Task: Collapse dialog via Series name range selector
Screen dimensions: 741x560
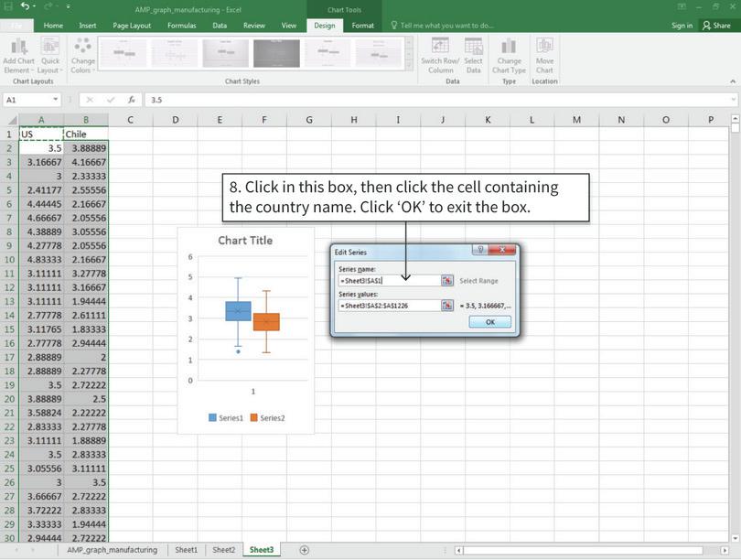Action: [x=447, y=281]
